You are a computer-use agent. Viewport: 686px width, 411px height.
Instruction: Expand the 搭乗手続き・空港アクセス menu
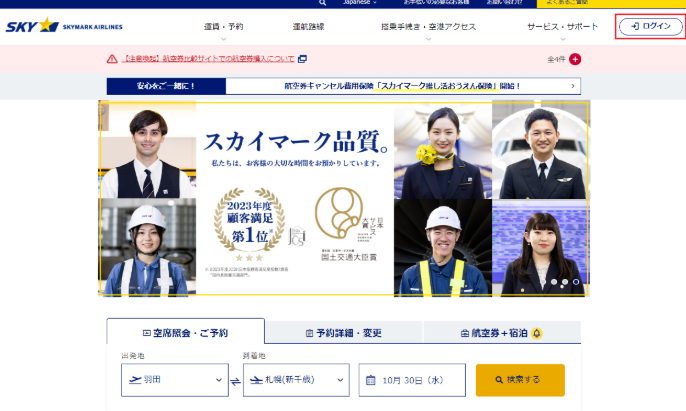tap(428, 27)
